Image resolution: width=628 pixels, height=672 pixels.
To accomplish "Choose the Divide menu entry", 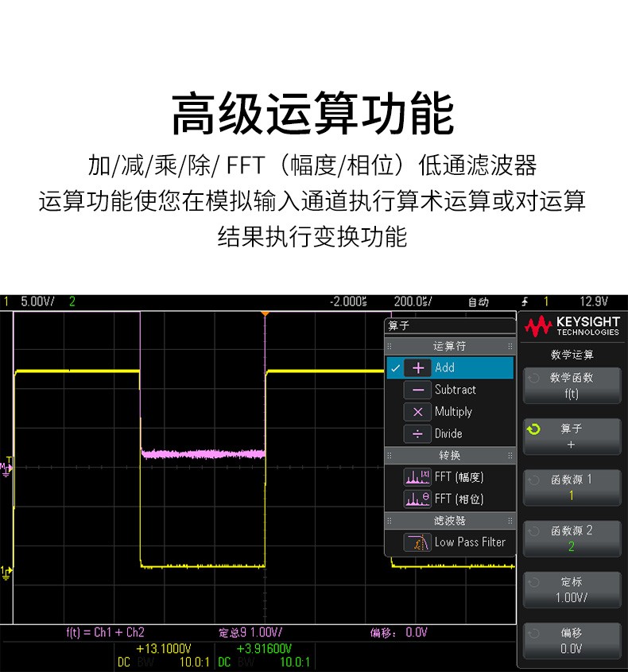I will (x=450, y=434).
